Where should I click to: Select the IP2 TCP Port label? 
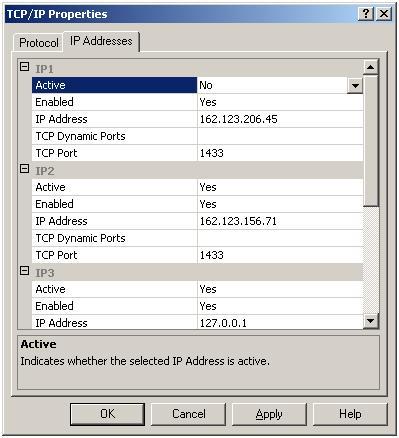[56, 255]
